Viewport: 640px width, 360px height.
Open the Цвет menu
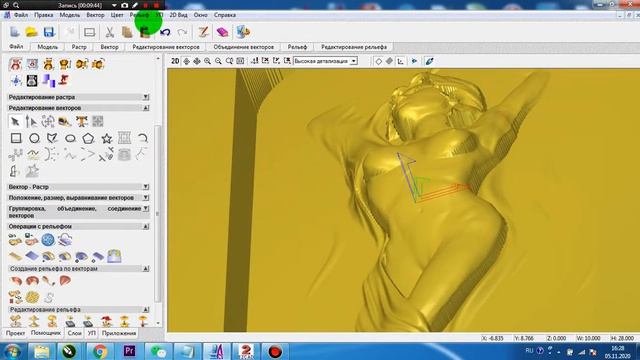tap(117, 15)
